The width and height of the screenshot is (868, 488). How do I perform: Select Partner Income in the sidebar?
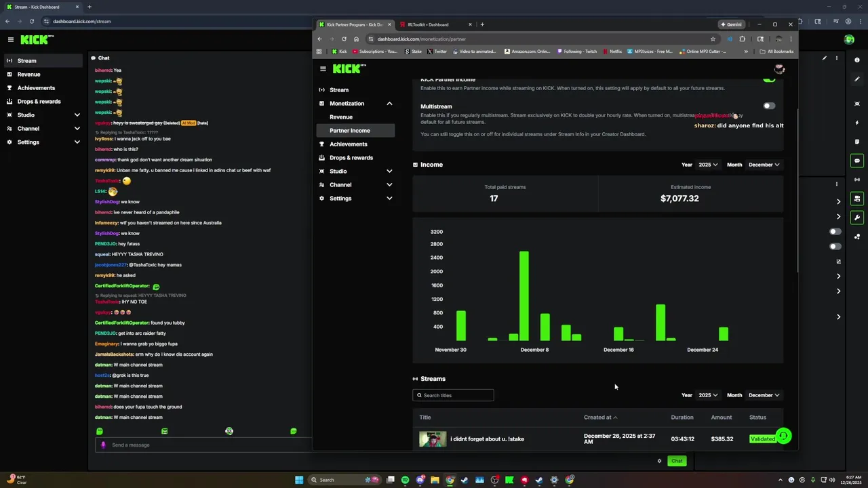tap(355, 130)
